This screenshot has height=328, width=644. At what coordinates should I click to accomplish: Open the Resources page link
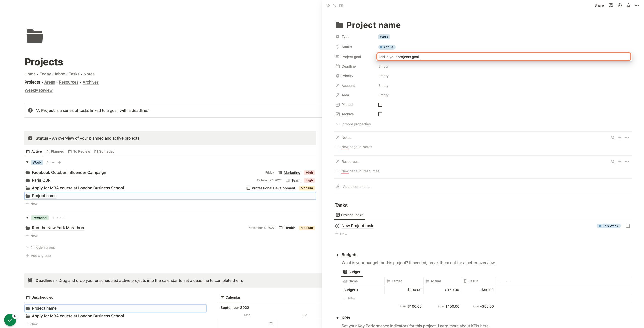pyautogui.click(x=69, y=82)
